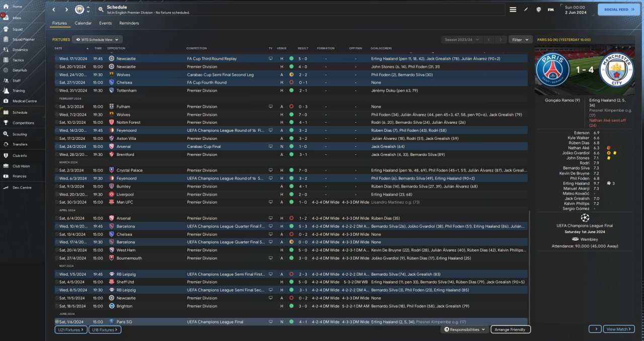The height and width of the screenshot is (341, 644).
Task: Click the search magnifier icon
Action: [x=101, y=10]
